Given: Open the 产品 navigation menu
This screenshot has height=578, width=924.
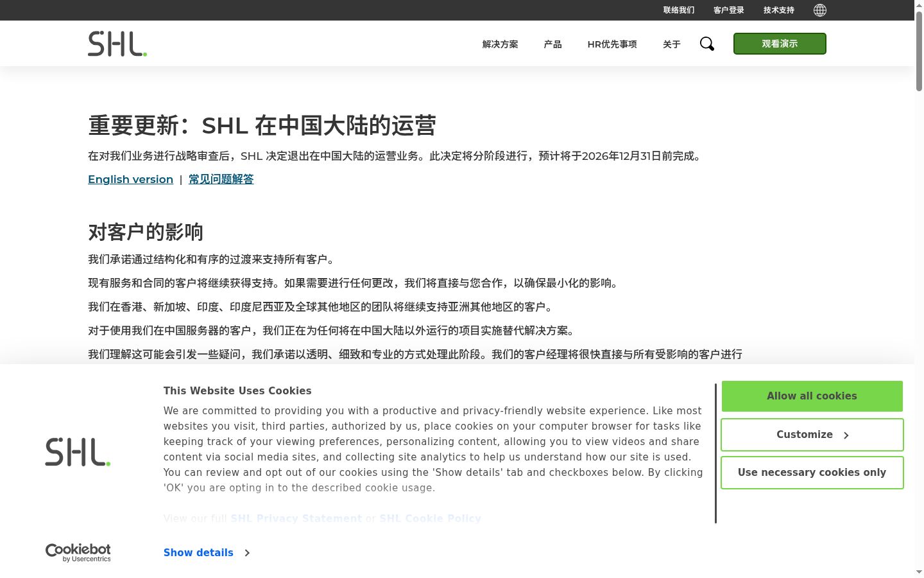Looking at the screenshot, I should (x=552, y=44).
